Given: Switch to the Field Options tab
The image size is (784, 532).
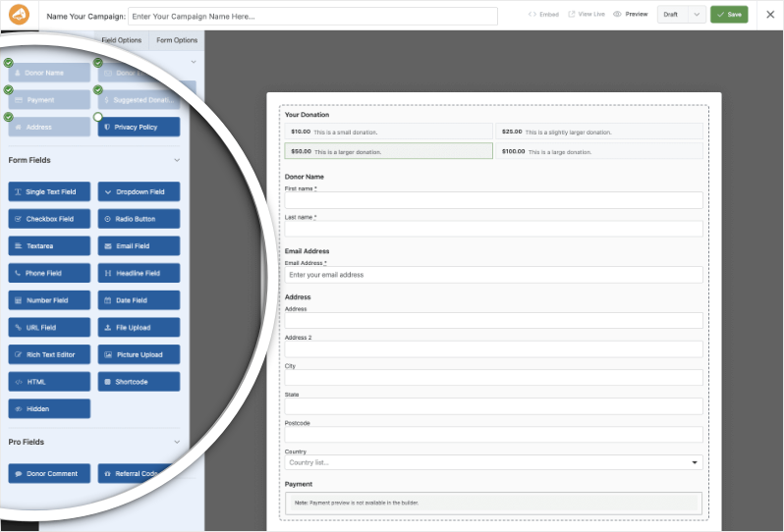Looking at the screenshot, I should point(122,40).
